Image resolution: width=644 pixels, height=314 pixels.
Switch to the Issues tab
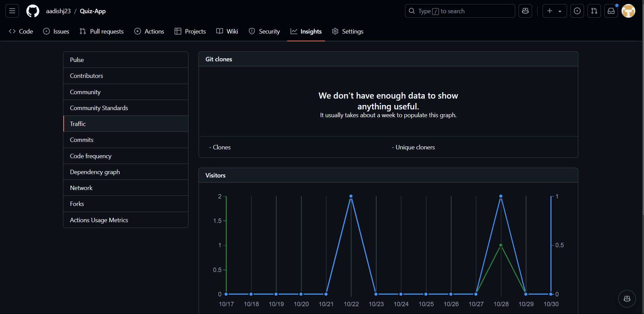click(x=56, y=31)
